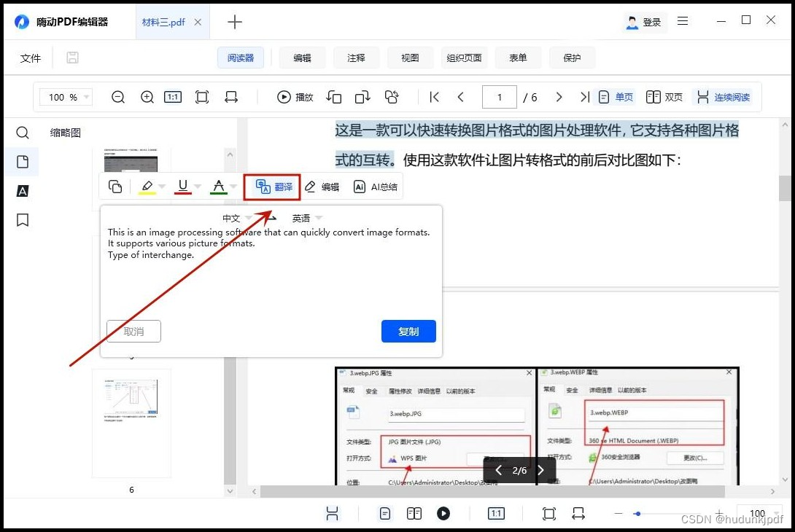Switch to 双页 two-page view
This screenshot has width=795, height=532.
coord(664,97)
